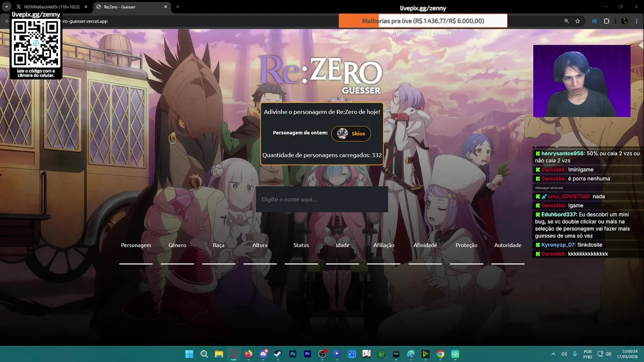This screenshot has width=644, height=362.
Task: Open Google Chrome from taskbar
Action: click(x=440, y=354)
